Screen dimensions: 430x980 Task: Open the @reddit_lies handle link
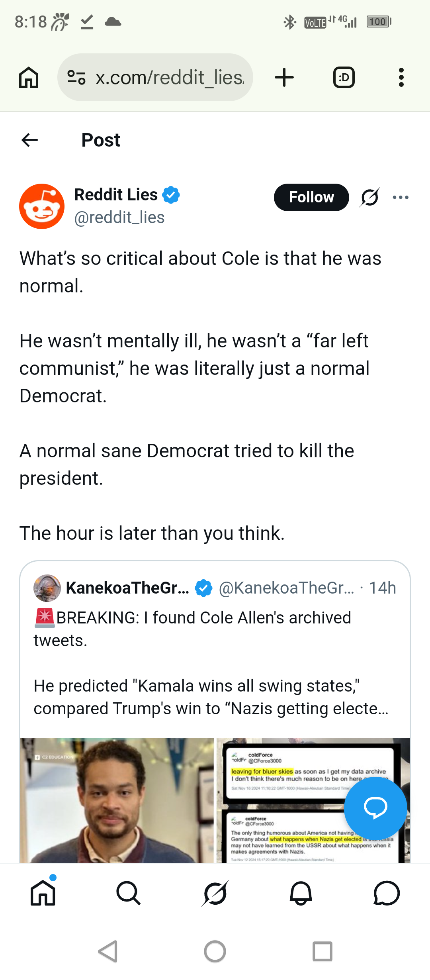click(119, 218)
